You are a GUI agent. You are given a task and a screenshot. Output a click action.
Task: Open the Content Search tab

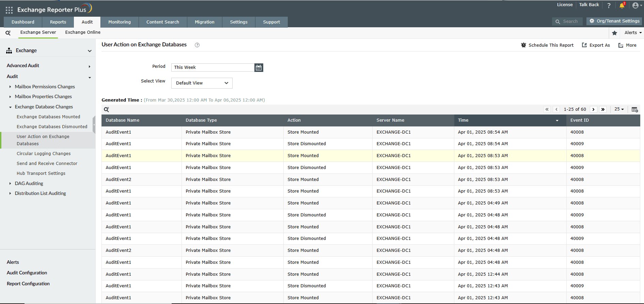163,22
